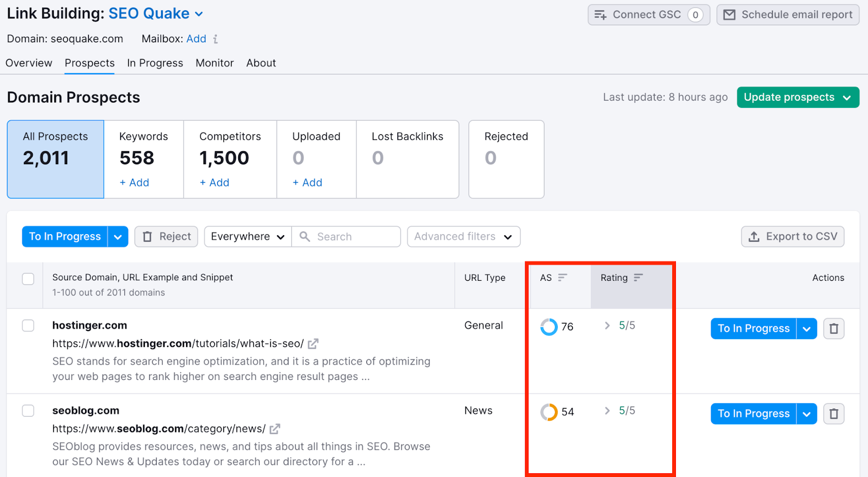Click Export to CSV button

[793, 236]
